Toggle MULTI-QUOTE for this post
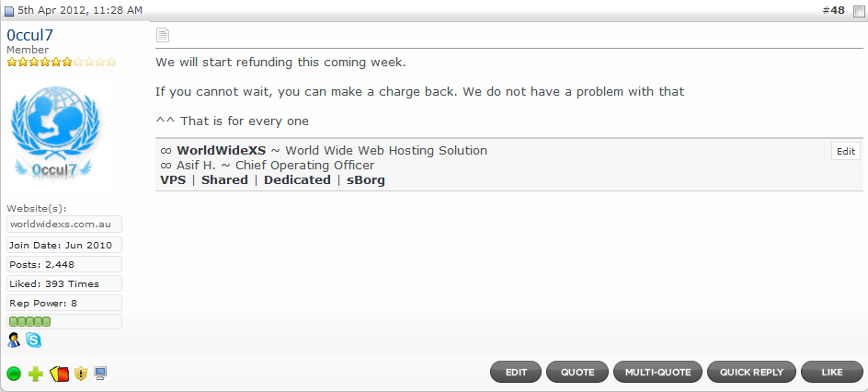868x392 pixels. coord(657,372)
